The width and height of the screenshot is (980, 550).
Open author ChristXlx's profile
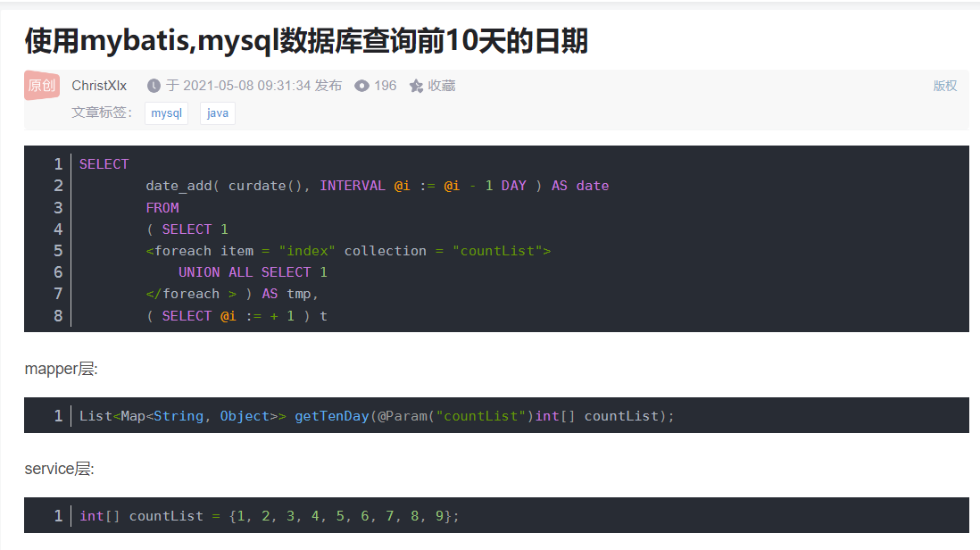click(x=99, y=86)
